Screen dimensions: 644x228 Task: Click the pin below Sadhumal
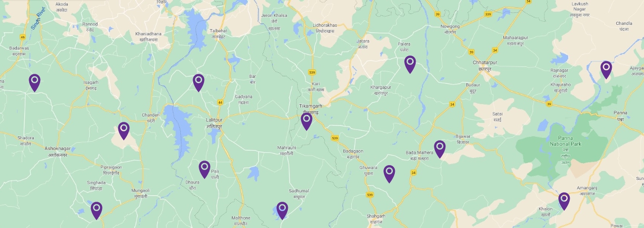[x=282, y=211]
